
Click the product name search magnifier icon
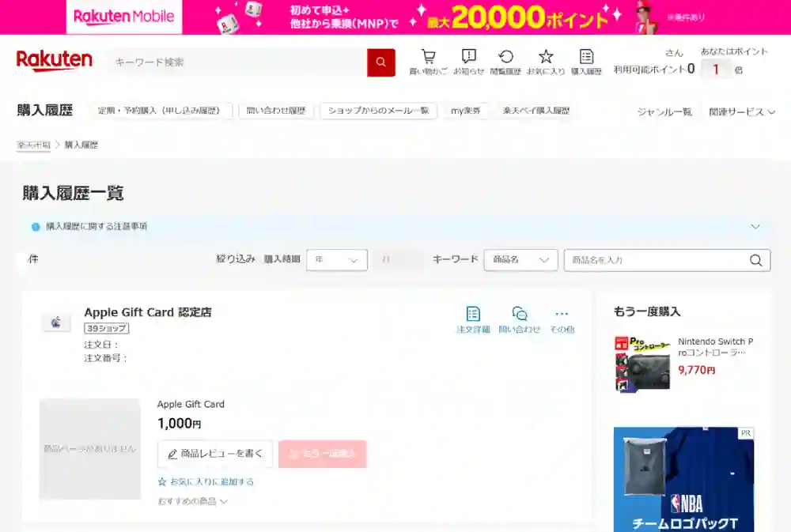tap(755, 260)
